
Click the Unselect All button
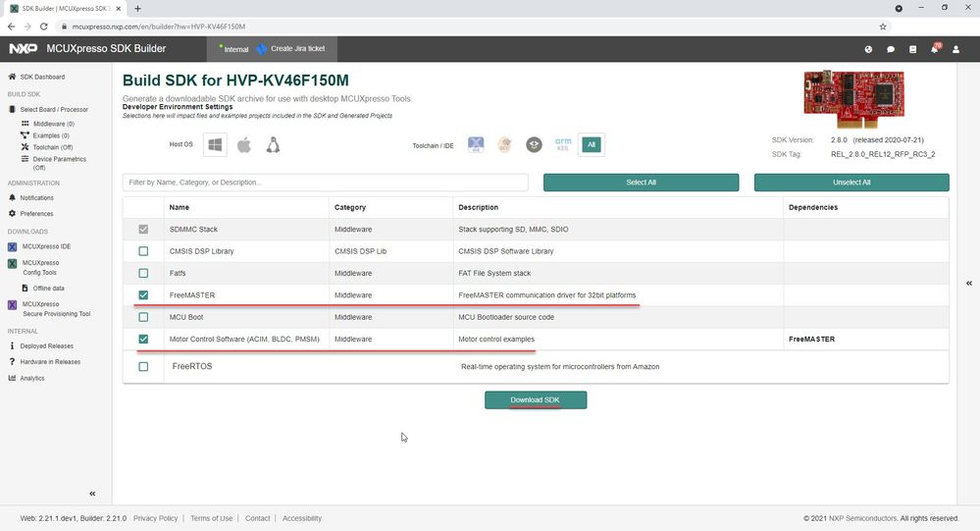[851, 183]
